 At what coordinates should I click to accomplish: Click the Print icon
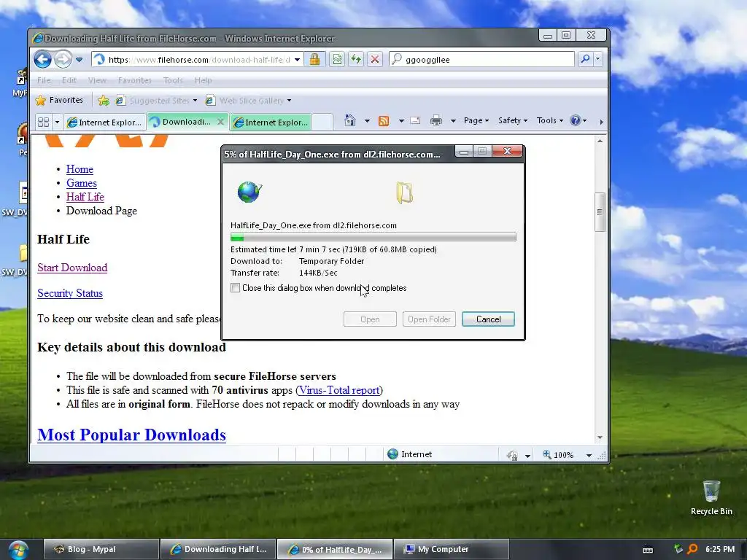[x=436, y=121]
